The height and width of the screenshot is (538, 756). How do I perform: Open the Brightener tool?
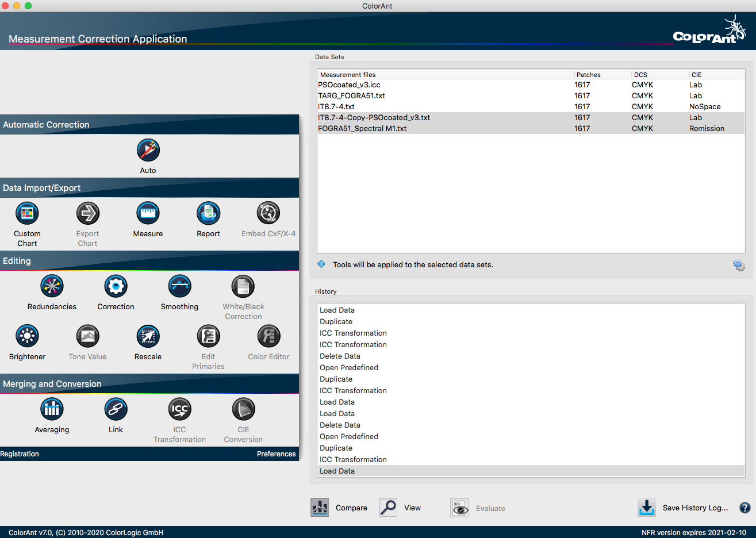27,336
